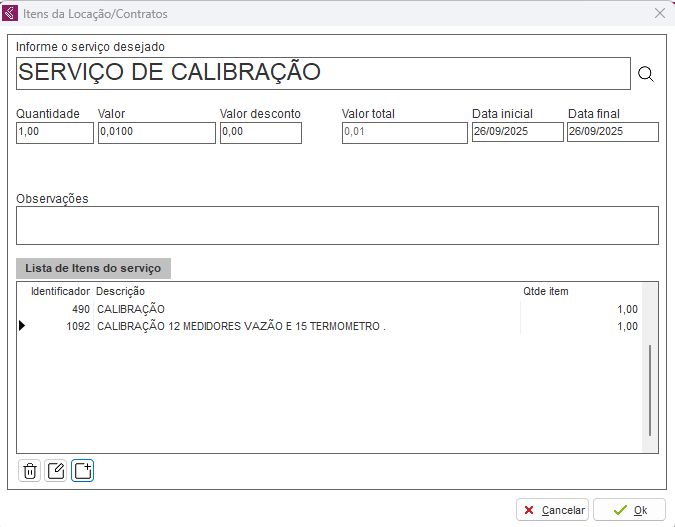Image resolution: width=675 pixels, height=527 pixels.
Task: Click the Data final date field
Action: [612, 132]
